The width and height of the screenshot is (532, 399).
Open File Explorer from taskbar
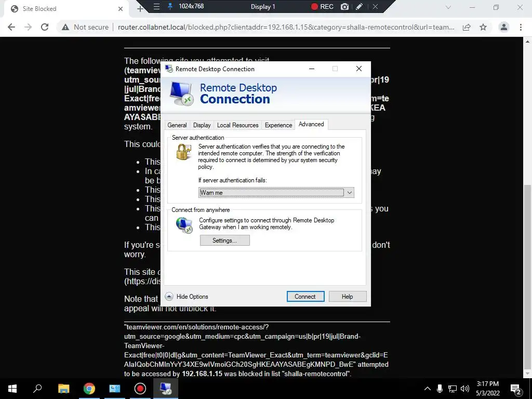[x=63, y=389]
